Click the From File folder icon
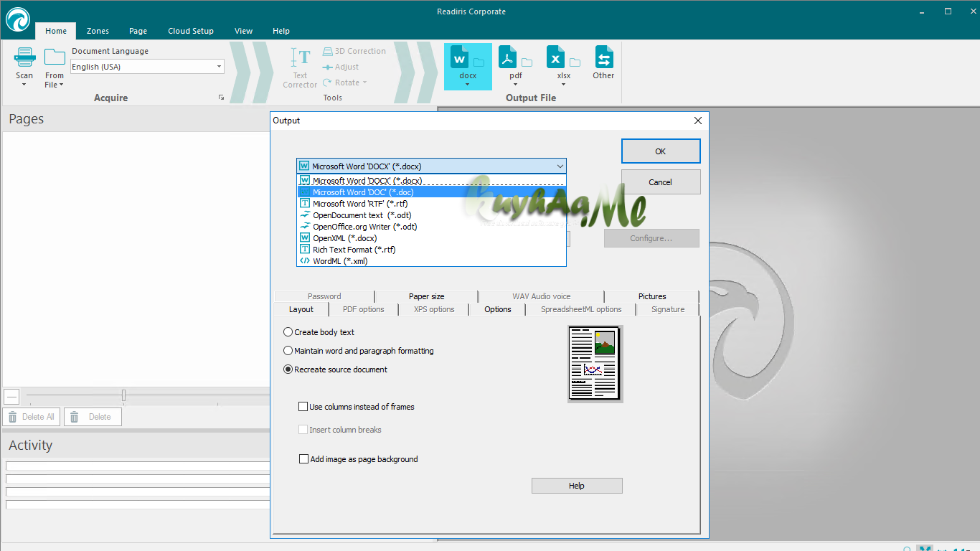This screenshot has height=551, width=980. click(55, 57)
